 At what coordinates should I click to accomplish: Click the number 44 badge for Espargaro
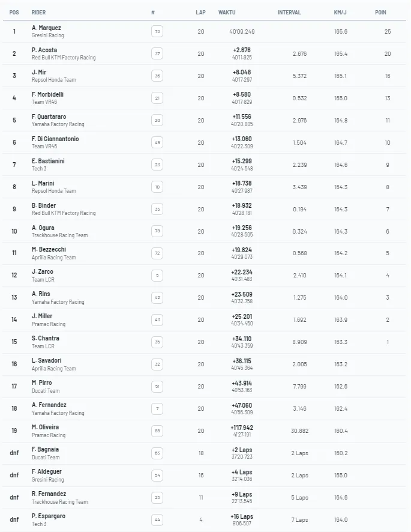[x=158, y=520]
